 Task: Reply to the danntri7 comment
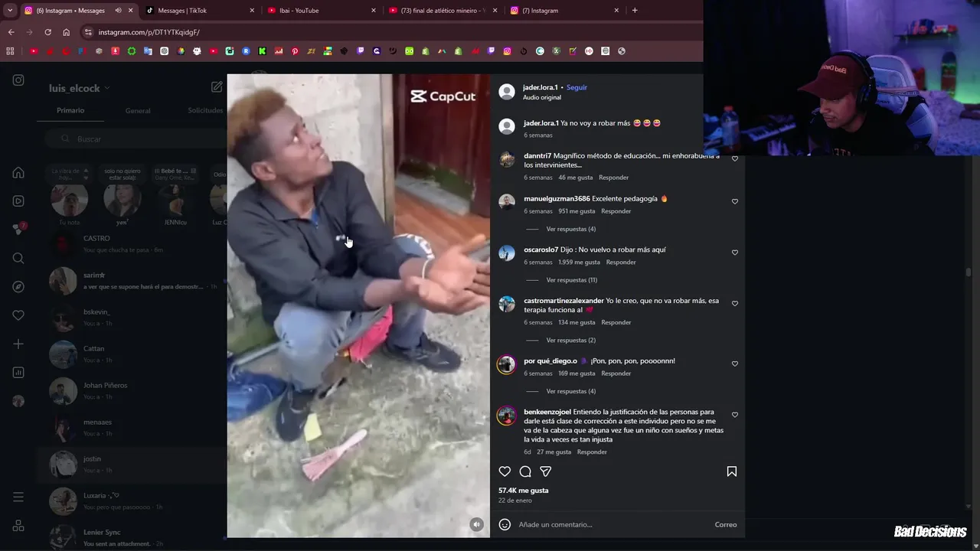click(x=613, y=178)
